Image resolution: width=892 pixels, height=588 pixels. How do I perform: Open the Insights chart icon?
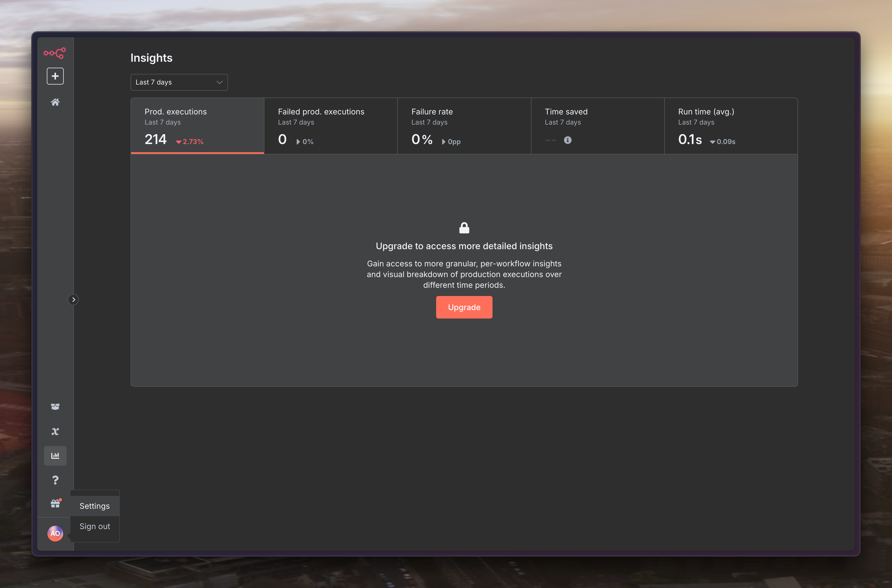coord(55,456)
